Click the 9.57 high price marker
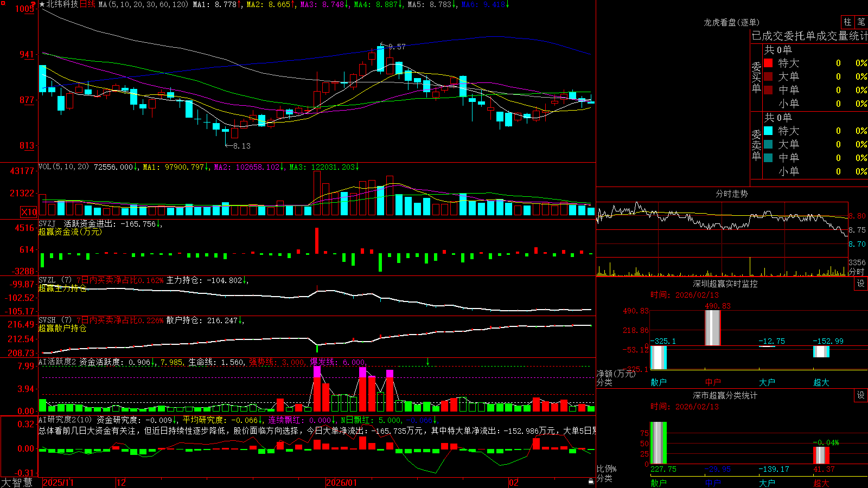The image size is (868, 488). (x=397, y=47)
